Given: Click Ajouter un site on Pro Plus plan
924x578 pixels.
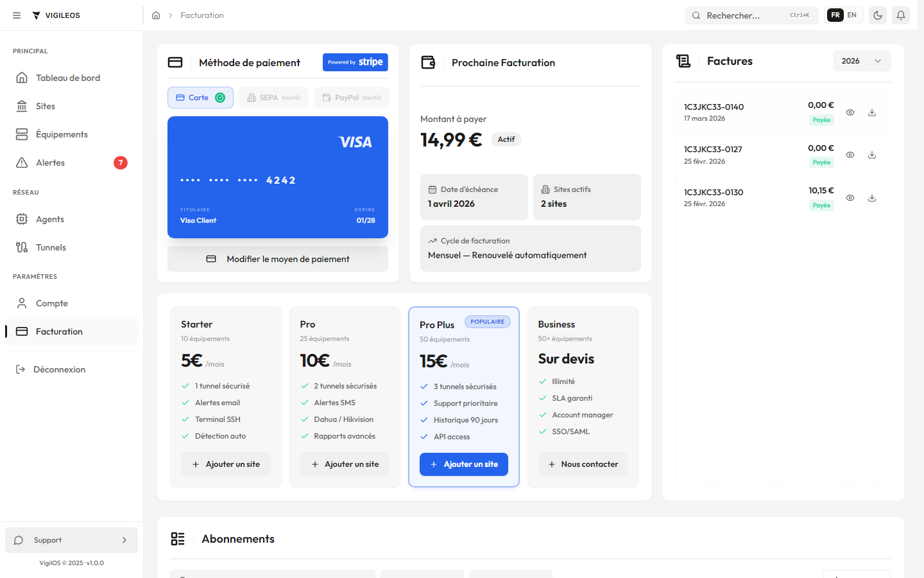Looking at the screenshot, I should pos(464,464).
